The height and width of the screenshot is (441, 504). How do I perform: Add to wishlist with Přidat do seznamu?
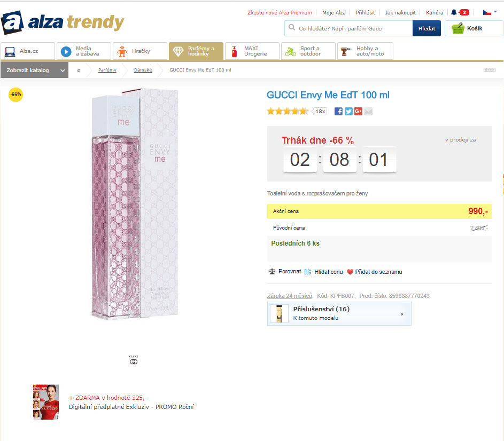[374, 272]
